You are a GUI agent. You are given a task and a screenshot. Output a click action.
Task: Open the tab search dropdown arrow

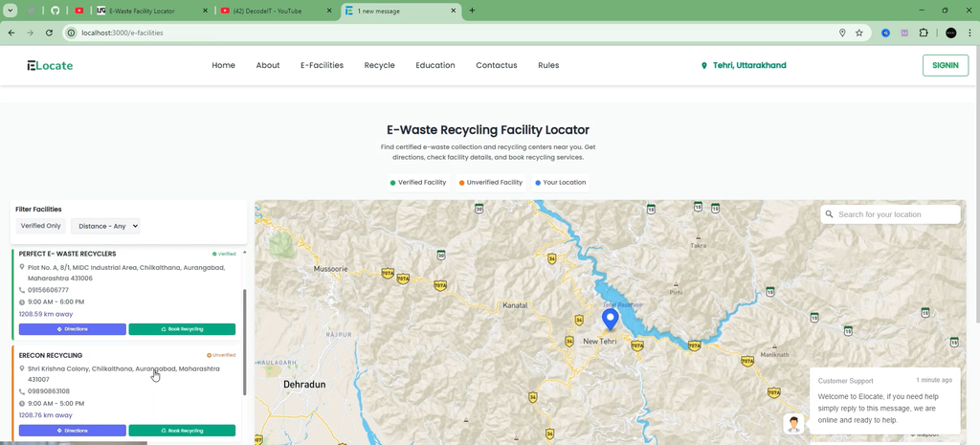point(10,11)
